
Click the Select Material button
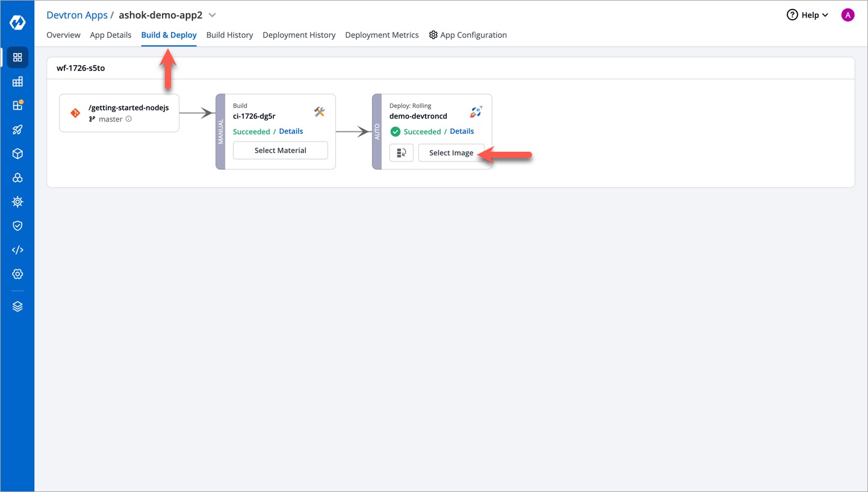(x=280, y=150)
